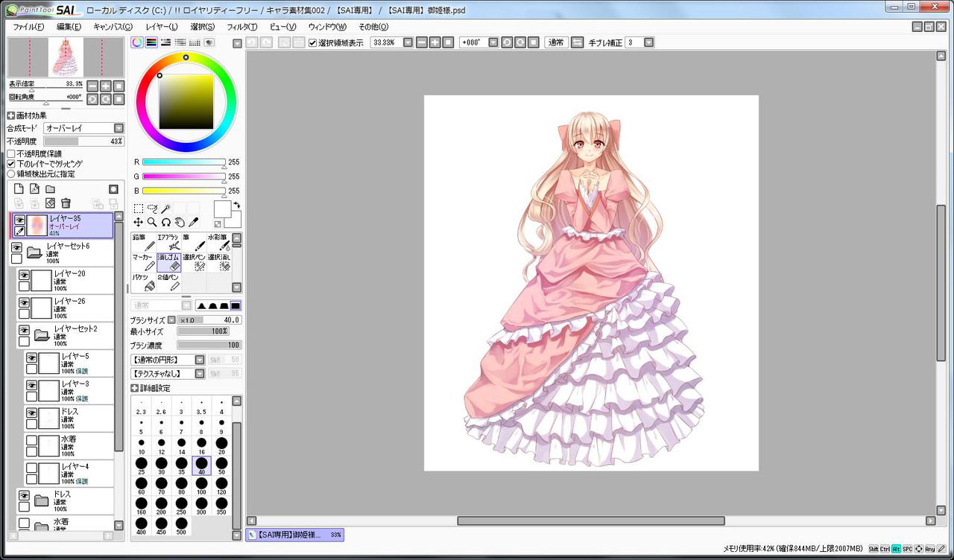Open the zoom percentage 33.33% dropdown

(408, 42)
